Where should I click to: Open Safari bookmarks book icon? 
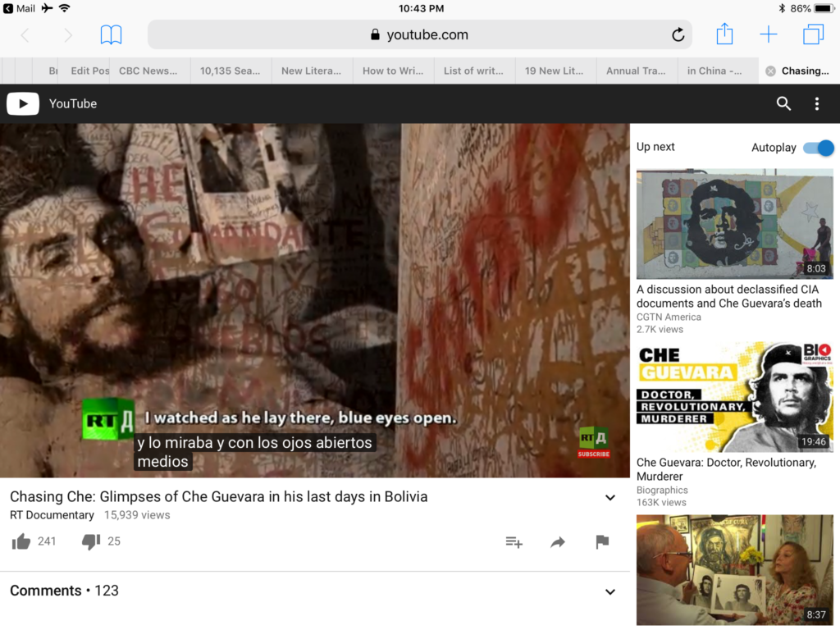[111, 34]
